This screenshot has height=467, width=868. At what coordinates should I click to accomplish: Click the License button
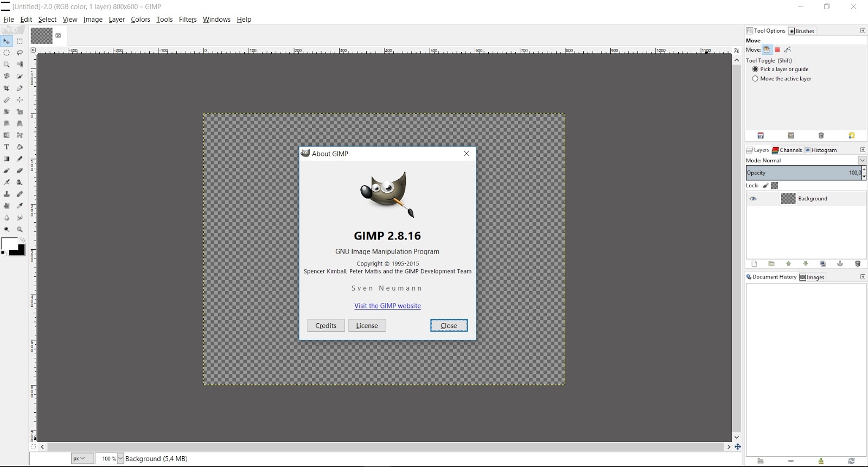[x=367, y=326]
